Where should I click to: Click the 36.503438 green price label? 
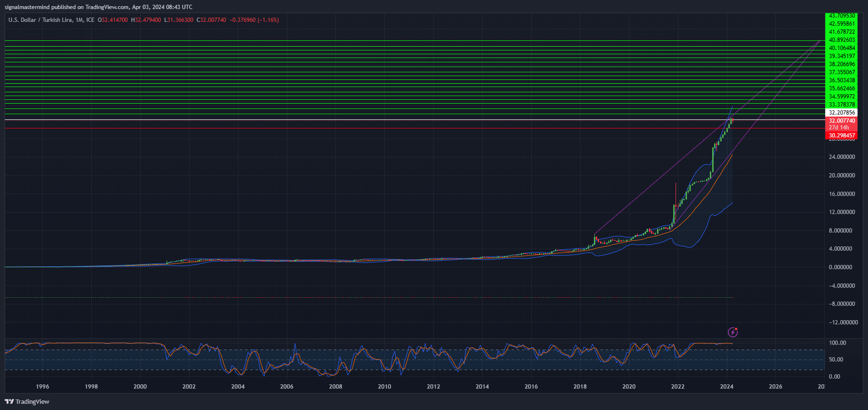coord(842,80)
